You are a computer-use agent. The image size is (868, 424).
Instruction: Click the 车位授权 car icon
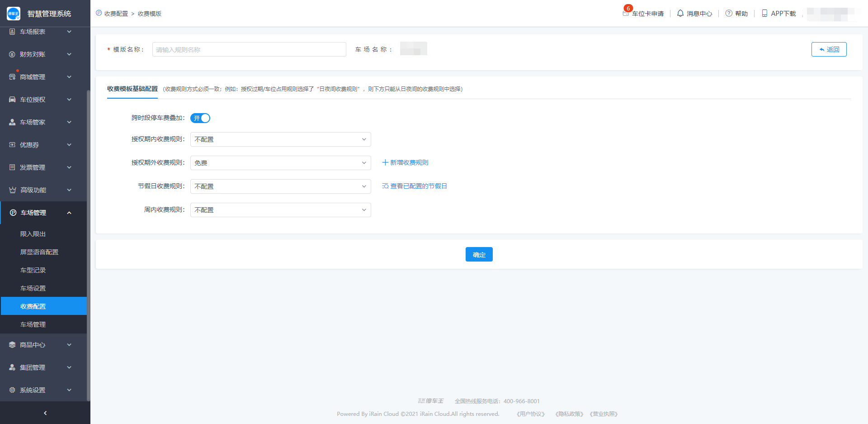click(12, 100)
